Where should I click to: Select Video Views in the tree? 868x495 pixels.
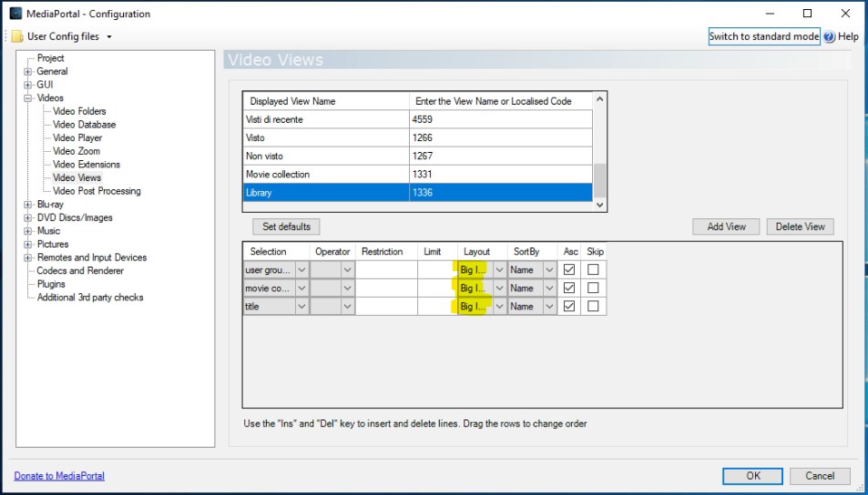pyautogui.click(x=77, y=177)
